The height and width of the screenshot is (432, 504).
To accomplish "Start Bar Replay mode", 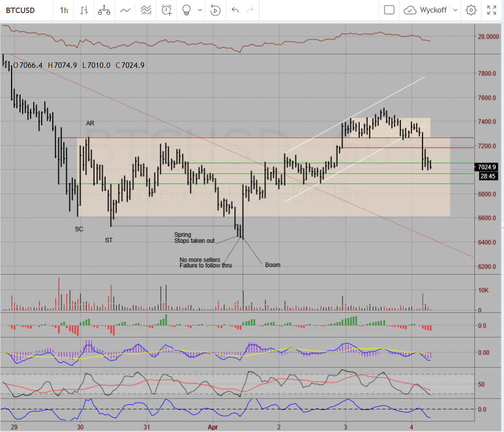I will coord(215,10).
